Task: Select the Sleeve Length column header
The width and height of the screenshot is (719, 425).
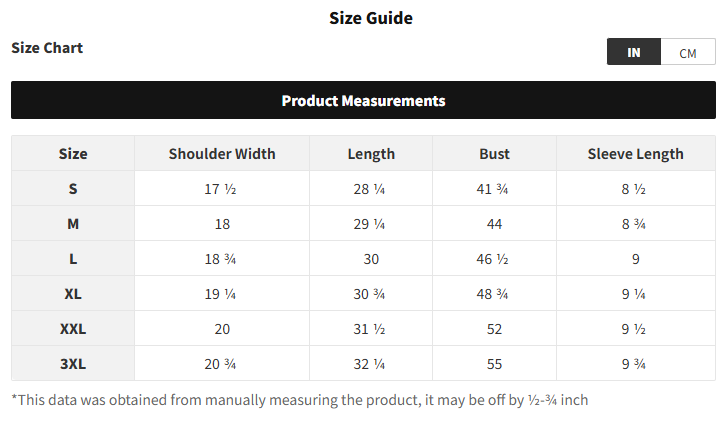Action: click(x=635, y=153)
